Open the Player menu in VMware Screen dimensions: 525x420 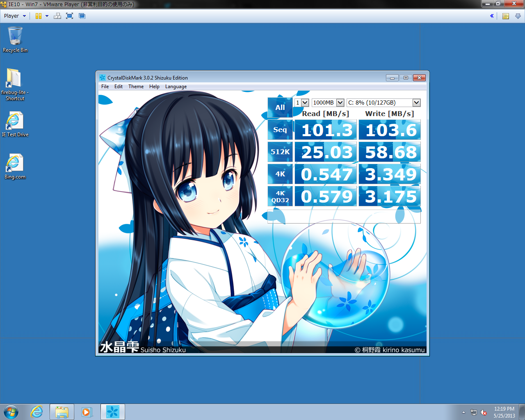(15, 16)
